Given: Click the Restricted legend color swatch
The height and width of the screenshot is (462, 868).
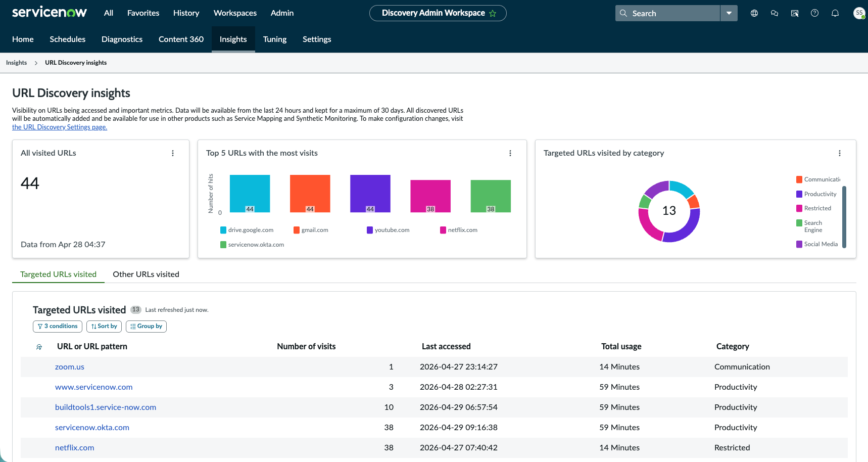Looking at the screenshot, I should 799,208.
